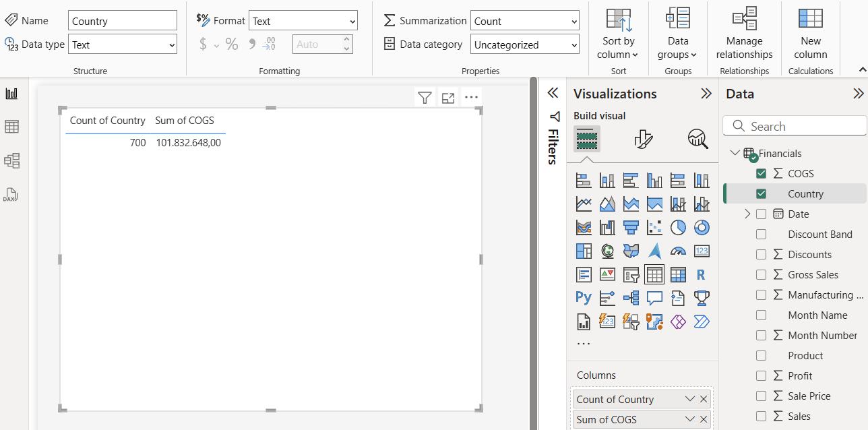Check the Sale Price field checkbox

(x=761, y=396)
